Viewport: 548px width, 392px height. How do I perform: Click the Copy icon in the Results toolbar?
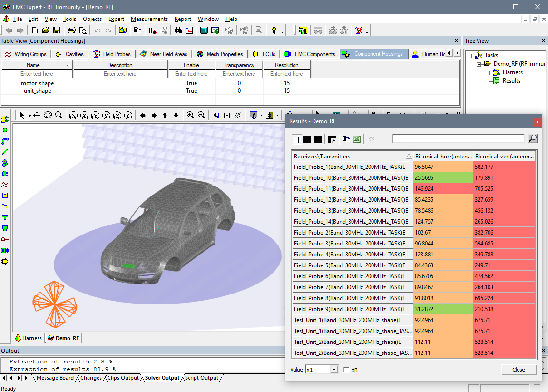346,139
